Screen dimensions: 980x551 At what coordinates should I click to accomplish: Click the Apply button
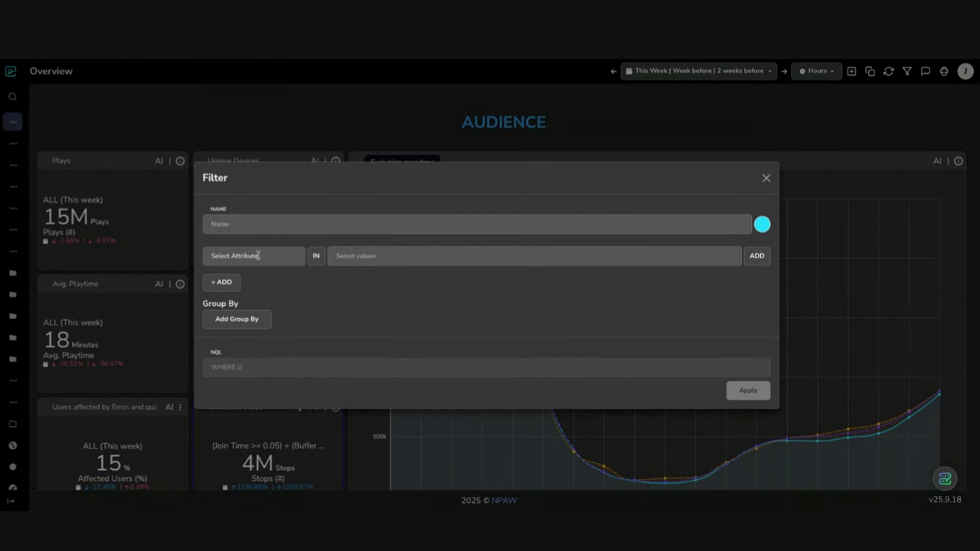tap(748, 390)
